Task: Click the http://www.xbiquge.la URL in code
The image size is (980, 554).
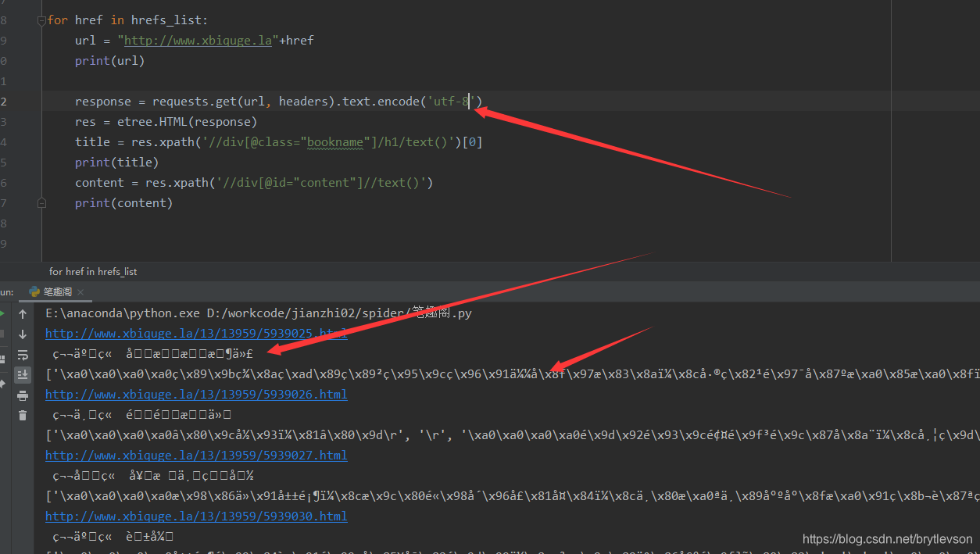Action: pyautogui.click(x=198, y=40)
